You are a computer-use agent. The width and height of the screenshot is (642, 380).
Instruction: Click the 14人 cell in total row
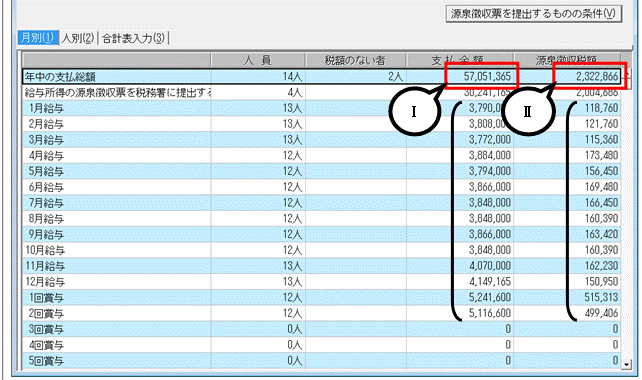click(292, 77)
